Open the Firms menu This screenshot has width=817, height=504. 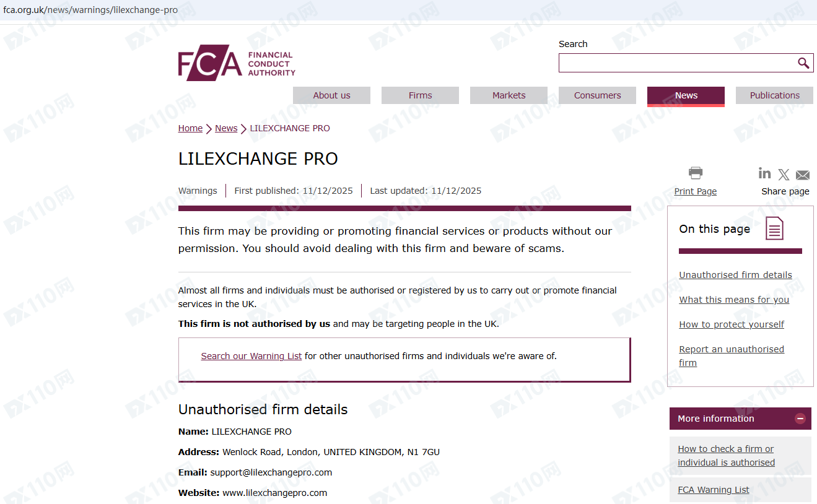pos(420,95)
